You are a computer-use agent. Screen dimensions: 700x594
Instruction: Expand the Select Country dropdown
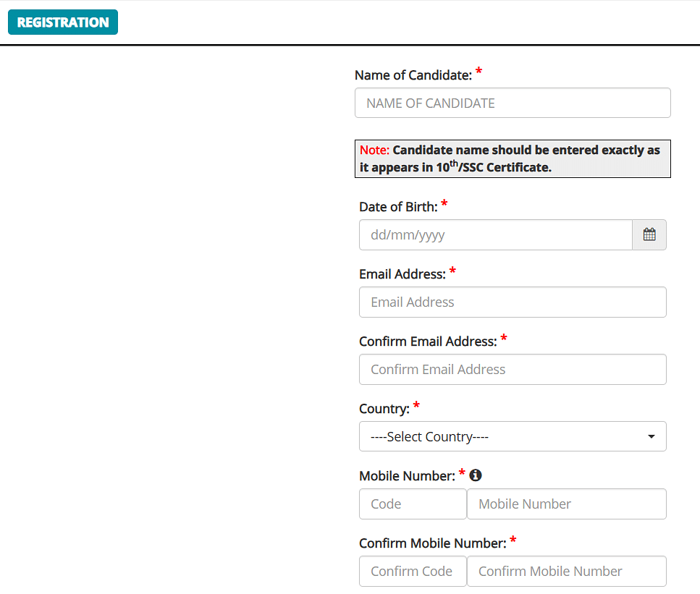(x=513, y=436)
